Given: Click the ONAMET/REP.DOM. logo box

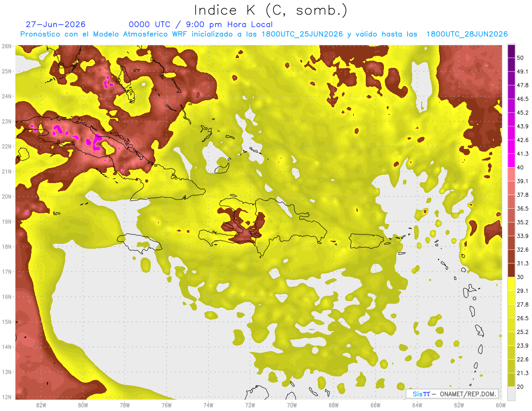Looking at the screenshot, I should 452,394.
